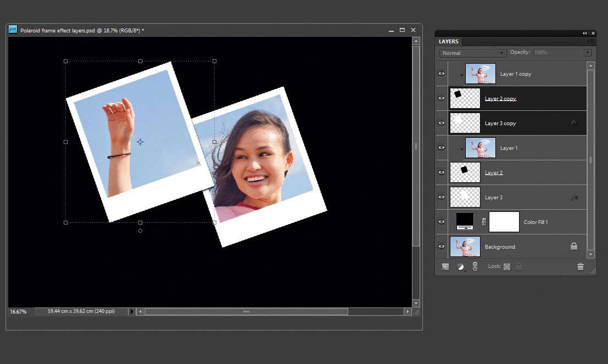608x364 pixels.
Task: Click the fx icon on Layer 3 copy
Action: pos(574,123)
